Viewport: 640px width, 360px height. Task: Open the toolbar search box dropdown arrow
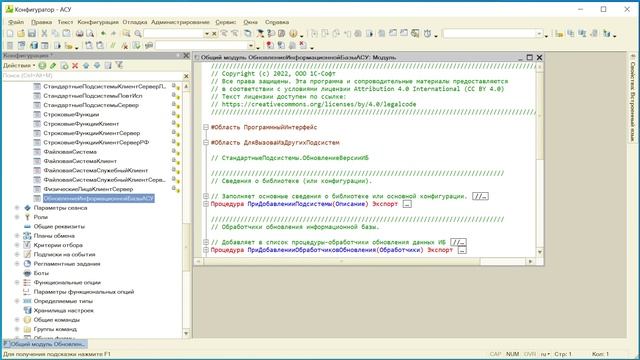click(207, 33)
